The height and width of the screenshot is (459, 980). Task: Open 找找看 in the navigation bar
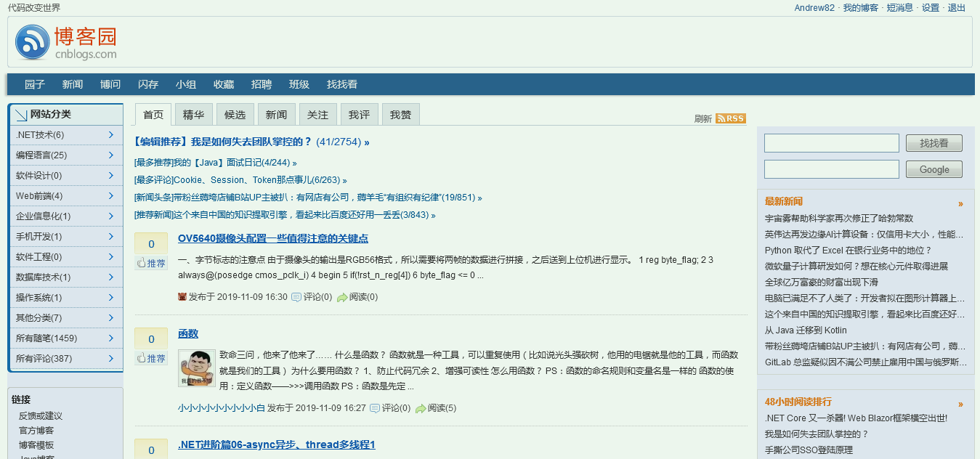point(342,85)
